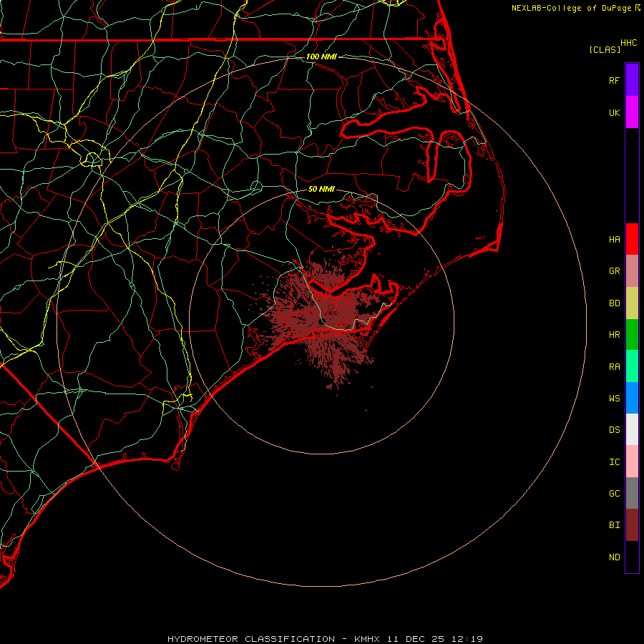Click the RA legend label
The height and width of the screenshot is (644, 644).
pos(615,367)
